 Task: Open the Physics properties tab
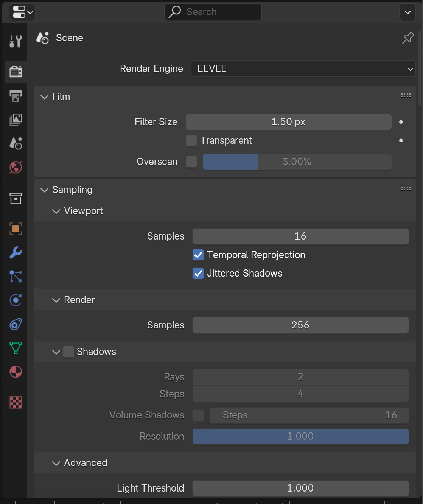tap(16, 300)
